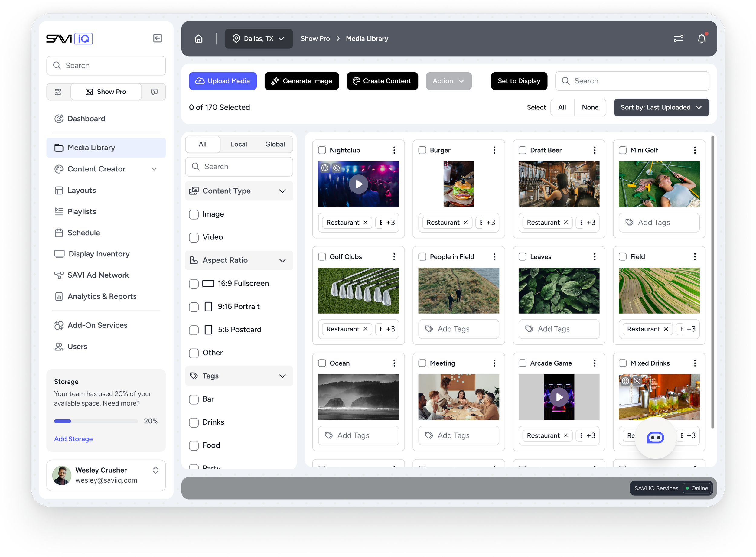Toggle hidden visibility on the Nightclub video
Viewport: 756px width, 557px height.
[336, 168]
